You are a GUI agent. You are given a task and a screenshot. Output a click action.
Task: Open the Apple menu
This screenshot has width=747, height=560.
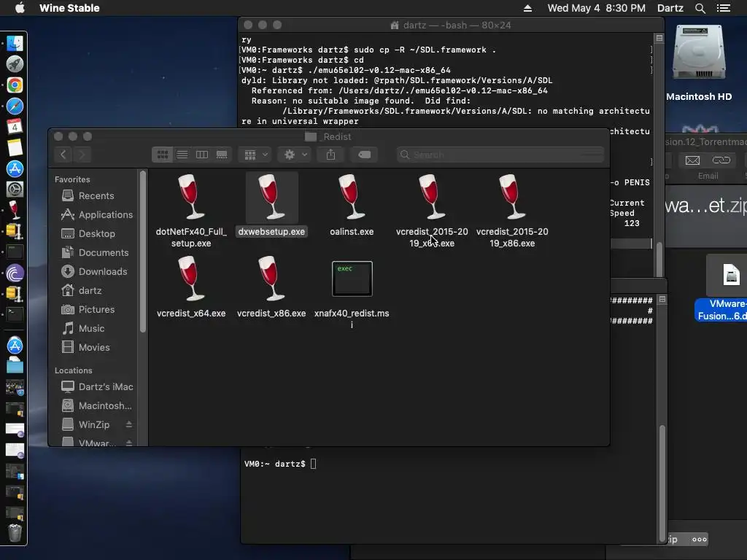coord(20,8)
